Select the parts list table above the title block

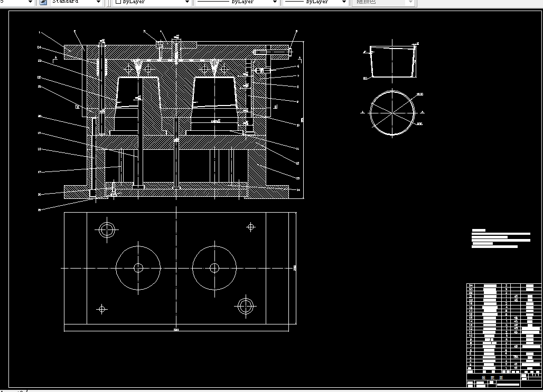[x=504, y=327]
